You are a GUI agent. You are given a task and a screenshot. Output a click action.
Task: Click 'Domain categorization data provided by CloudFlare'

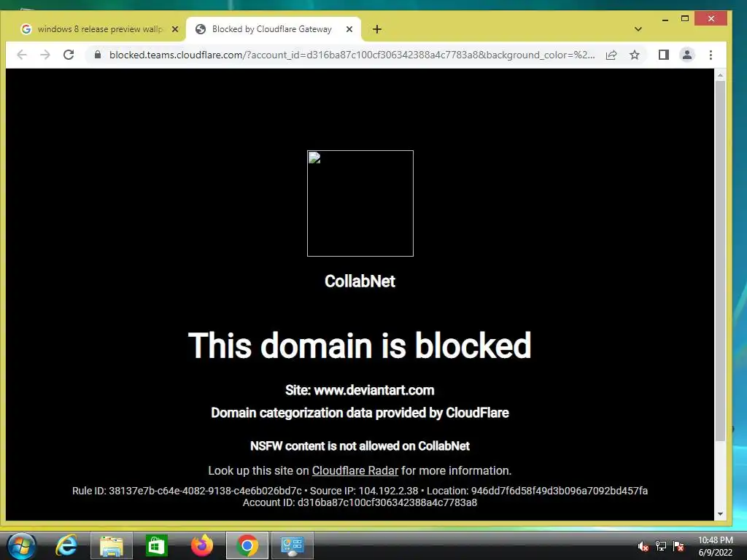(360, 413)
